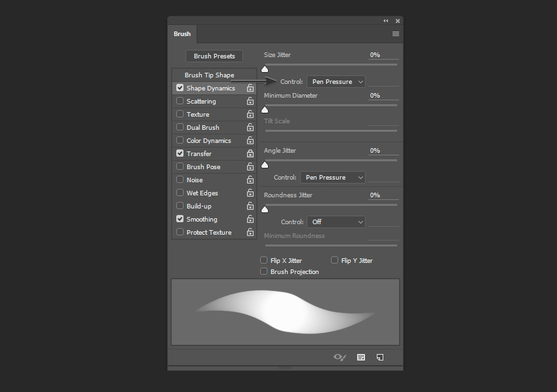The height and width of the screenshot is (392, 557).
Task: Collapse the panel with the double-arrow icon
Action: [386, 21]
